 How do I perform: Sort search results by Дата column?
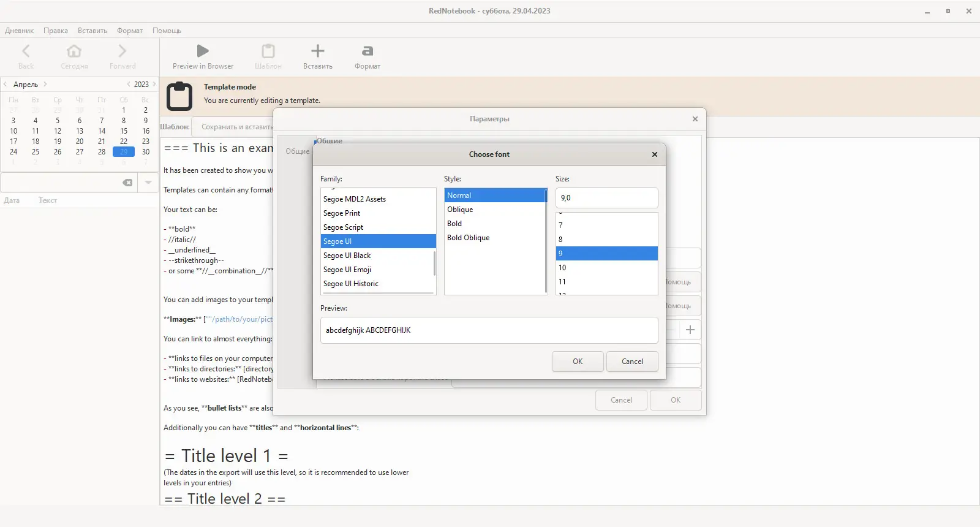pyautogui.click(x=12, y=200)
